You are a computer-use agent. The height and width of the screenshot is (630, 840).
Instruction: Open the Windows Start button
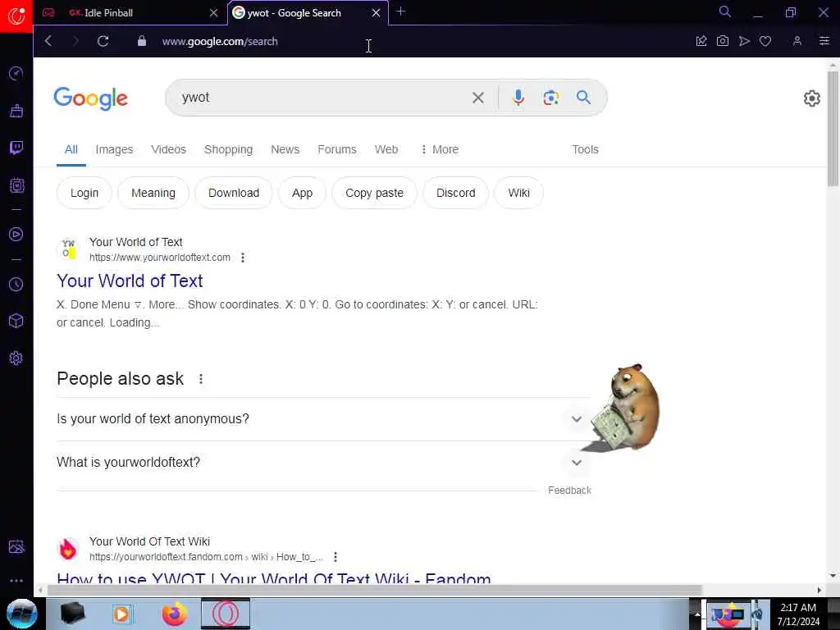tap(21, 614)
